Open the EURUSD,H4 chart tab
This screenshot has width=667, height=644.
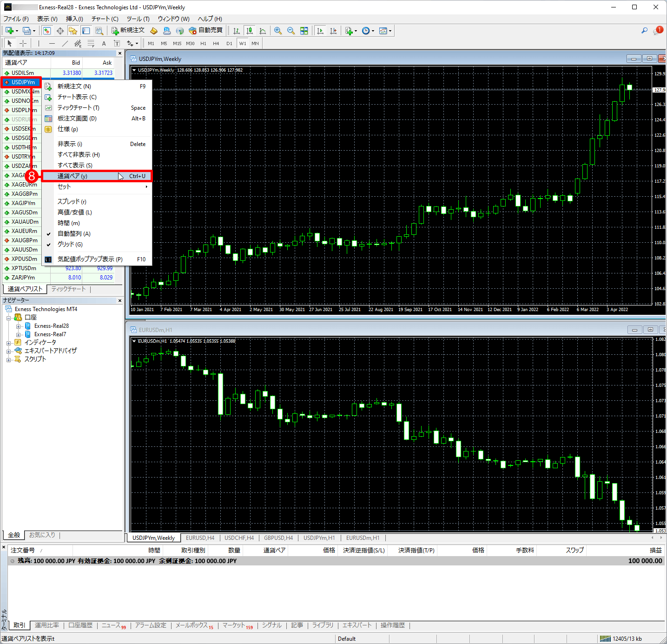coord(200,538)
